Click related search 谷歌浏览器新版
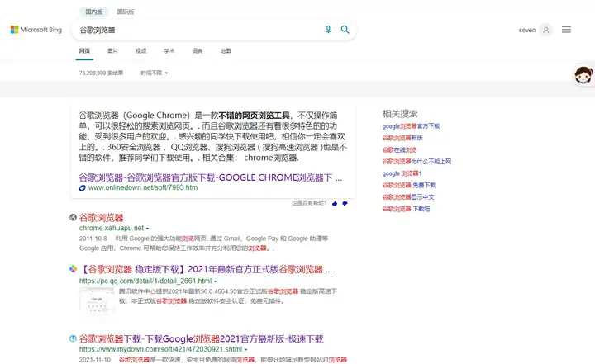 pyautogui.click(x=402, y=138)
